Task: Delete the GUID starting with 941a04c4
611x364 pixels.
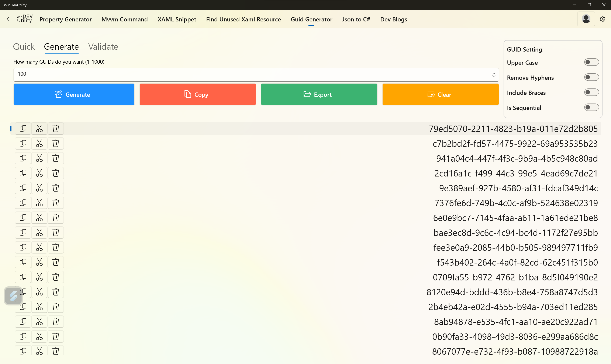Action: coord(56,158)
